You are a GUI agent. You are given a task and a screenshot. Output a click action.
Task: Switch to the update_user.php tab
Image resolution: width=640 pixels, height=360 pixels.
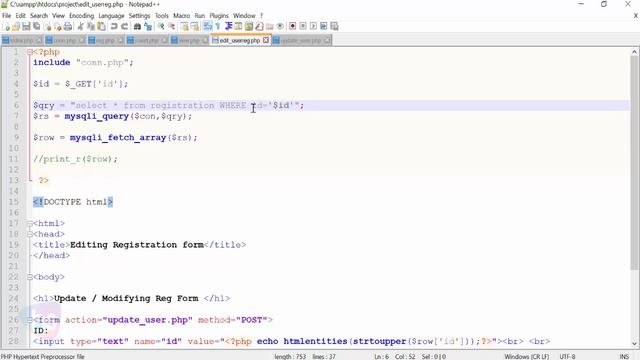(302, 40)
